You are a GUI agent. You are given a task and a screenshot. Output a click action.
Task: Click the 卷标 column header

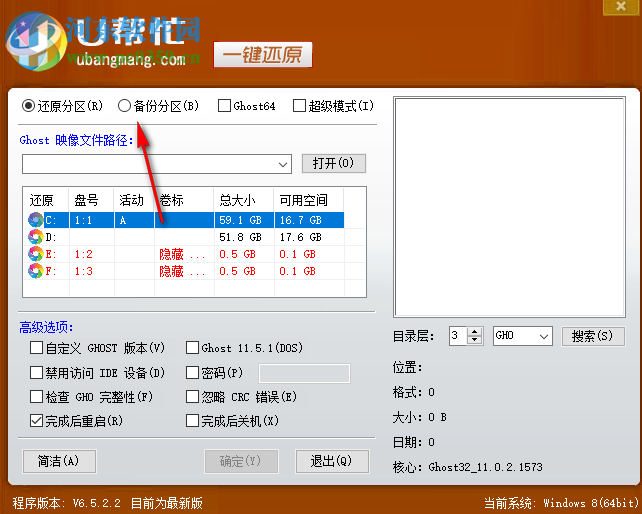(x=184, y=200)
